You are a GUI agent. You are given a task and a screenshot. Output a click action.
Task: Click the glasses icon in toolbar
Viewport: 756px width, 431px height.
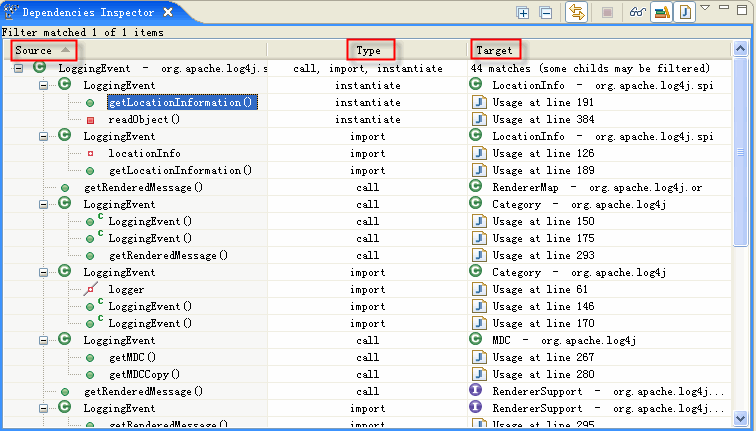pyautogui.click(x=637, y=12)
